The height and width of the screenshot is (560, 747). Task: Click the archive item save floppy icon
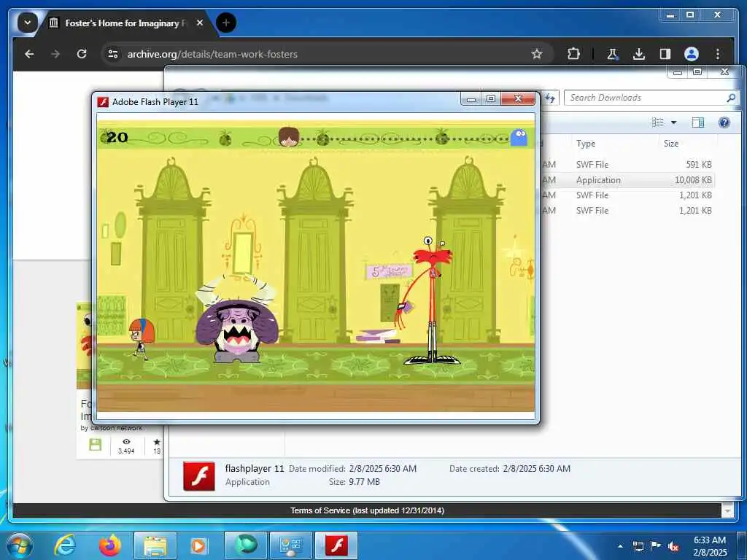[96, 445]
